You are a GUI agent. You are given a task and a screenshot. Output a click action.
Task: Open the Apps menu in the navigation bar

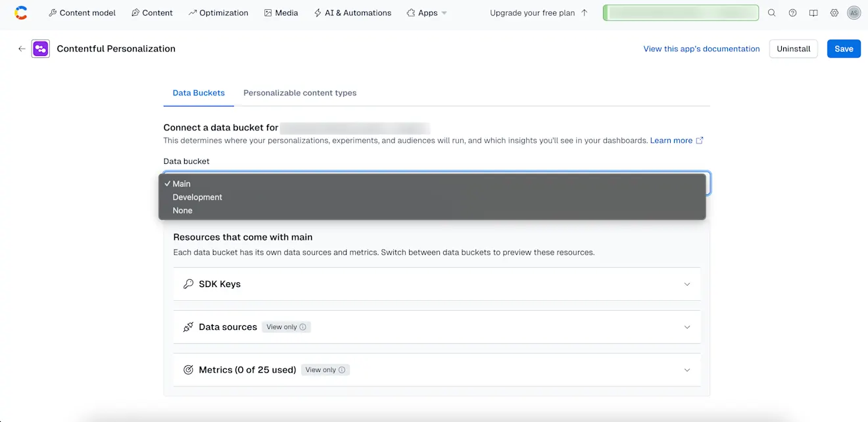(426, 13)
